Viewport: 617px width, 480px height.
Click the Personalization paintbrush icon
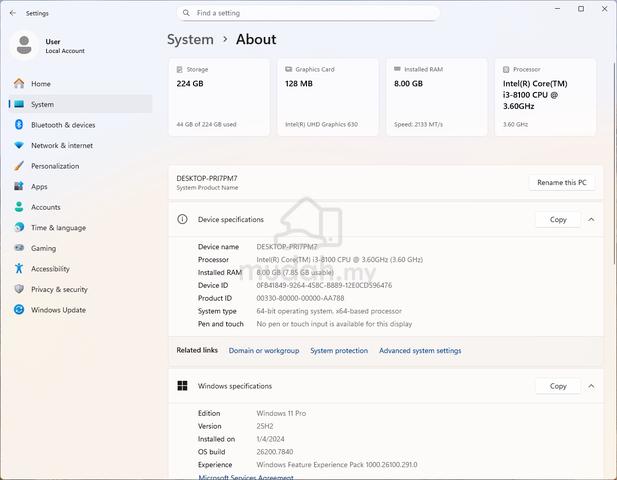pos(19,166)
